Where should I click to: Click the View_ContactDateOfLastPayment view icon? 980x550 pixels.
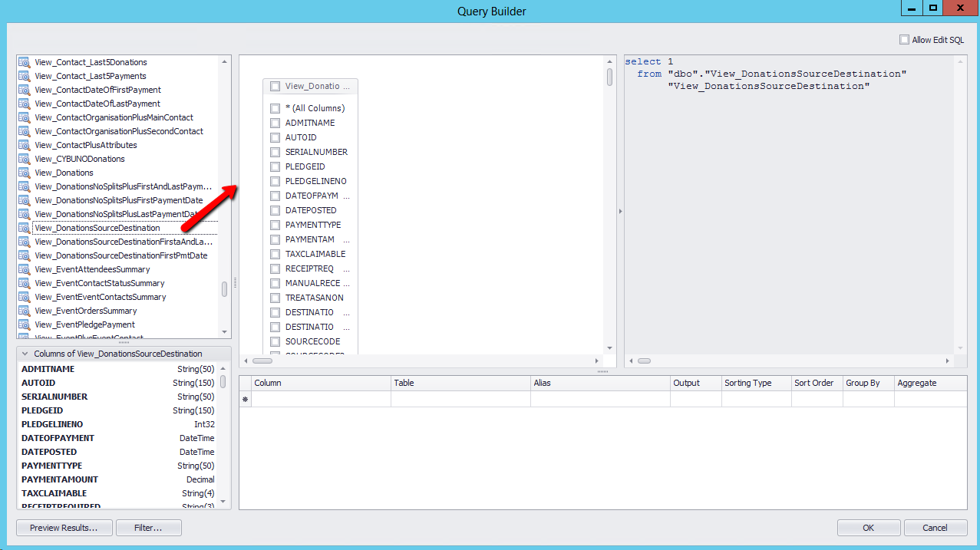point(24,104)
